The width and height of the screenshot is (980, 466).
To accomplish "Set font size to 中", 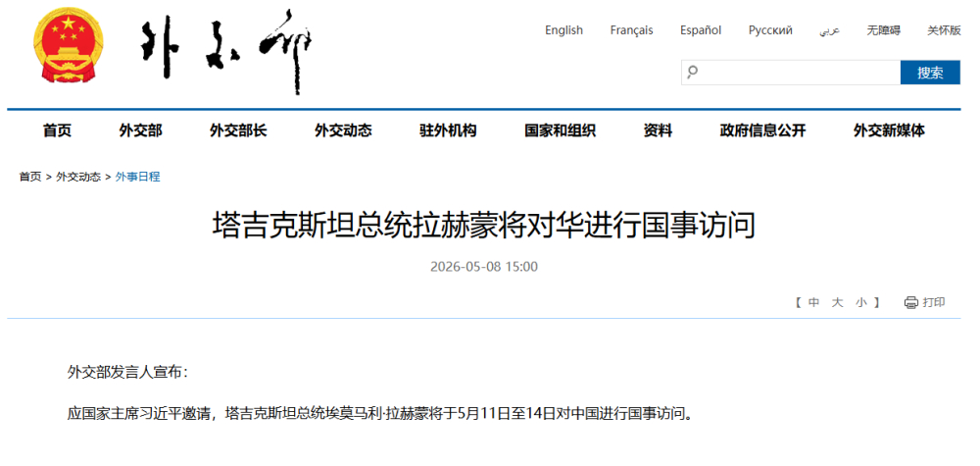I will pyautogui.click(x=813, y=303).
